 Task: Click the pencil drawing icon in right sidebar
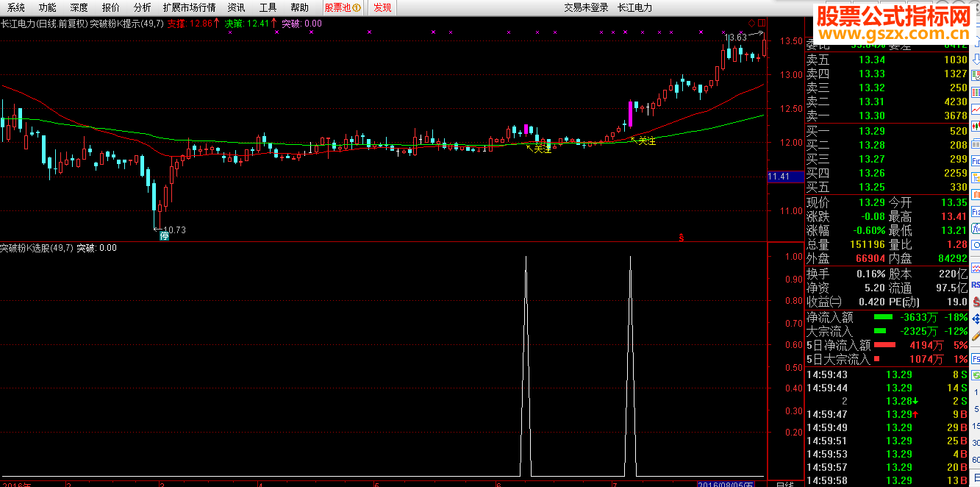pyautogui.click(x=976, y=336)
